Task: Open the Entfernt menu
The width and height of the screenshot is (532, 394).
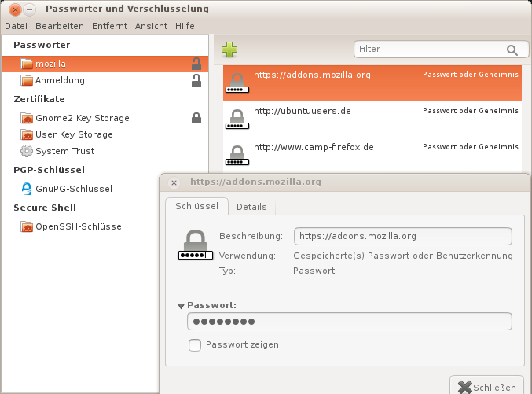Action: click(109, 26)
